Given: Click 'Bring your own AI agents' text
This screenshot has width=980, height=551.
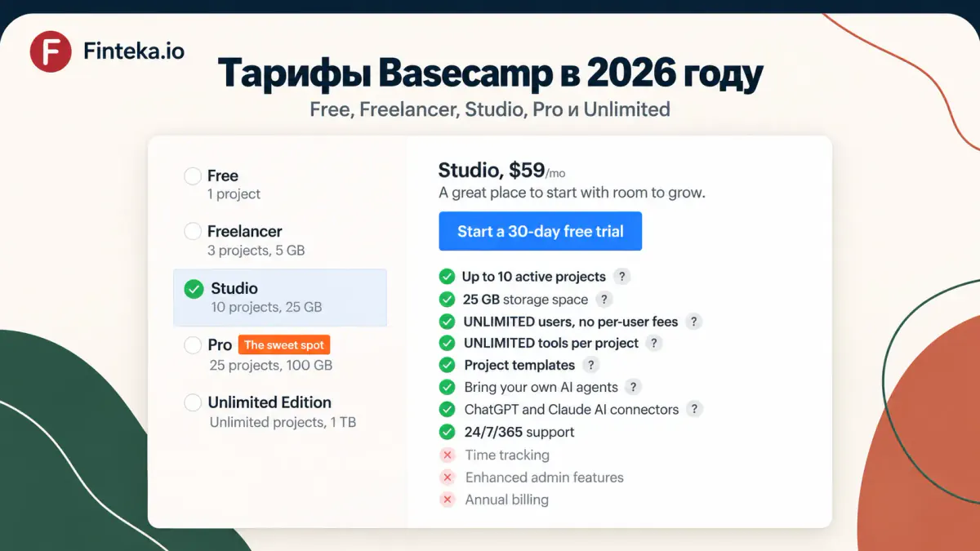Looking at the screenshot, I should 541,387.
